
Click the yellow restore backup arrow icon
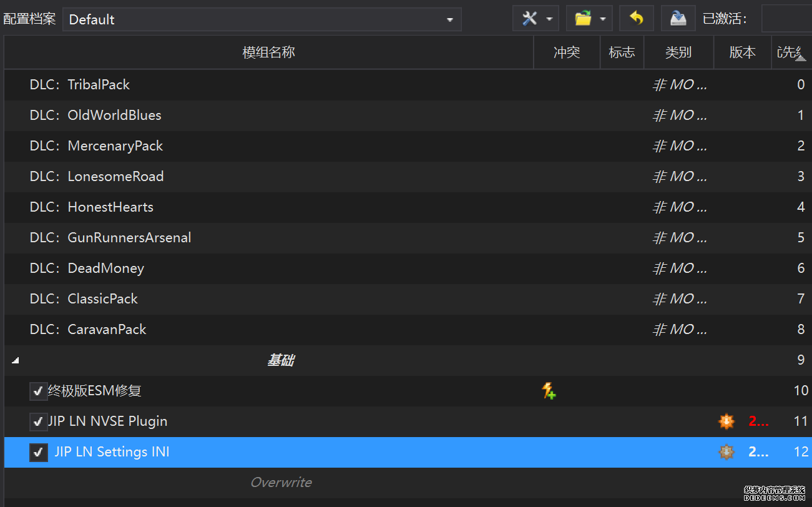point(636,19)
